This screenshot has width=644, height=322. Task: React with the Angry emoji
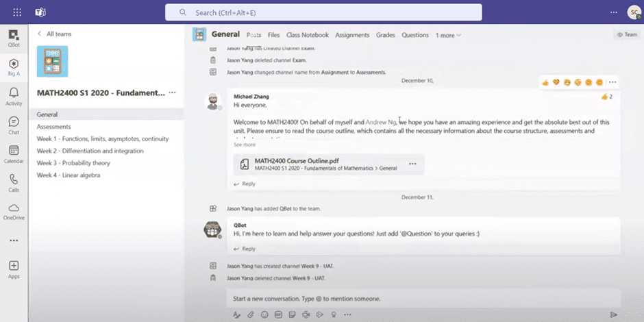pos(599,82)
